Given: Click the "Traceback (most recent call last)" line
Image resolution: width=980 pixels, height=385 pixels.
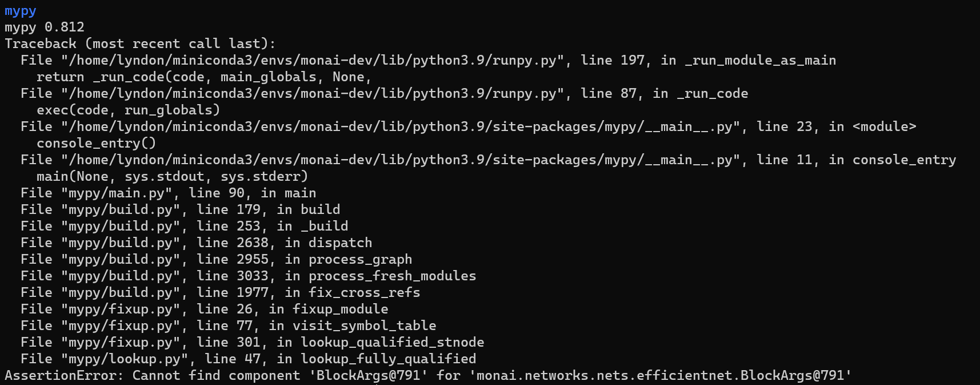Looking at the screenshot, I should [140, 44].
